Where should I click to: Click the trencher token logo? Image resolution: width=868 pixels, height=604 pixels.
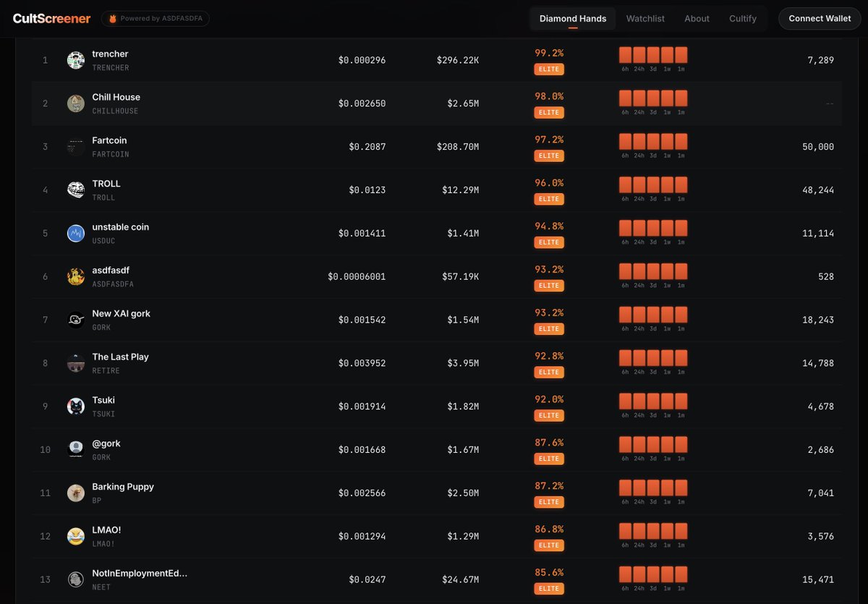click(x=75, y=60)
